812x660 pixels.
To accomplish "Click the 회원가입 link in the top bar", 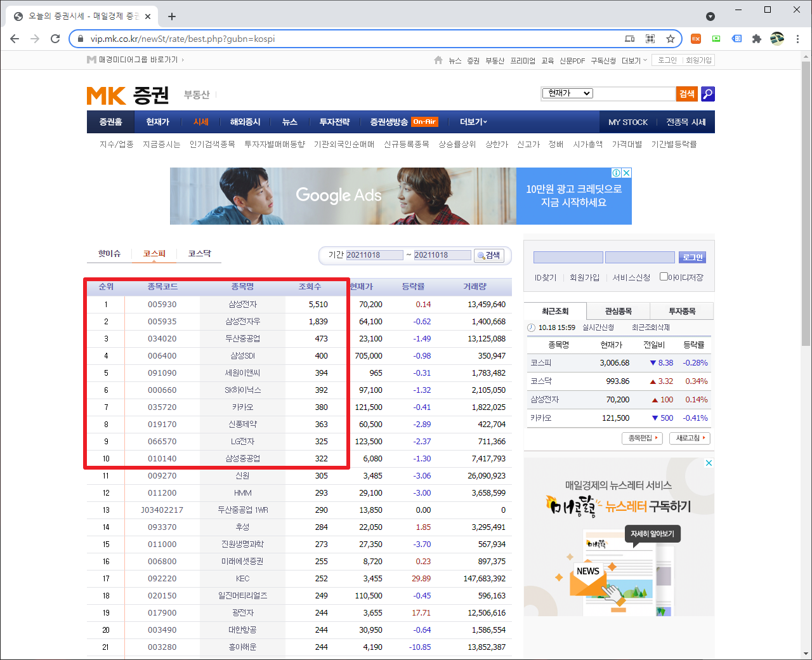I will 699,60.
